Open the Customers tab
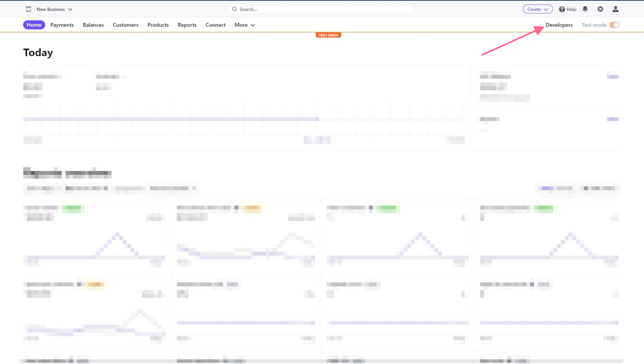The height and width of the screenshot is (364, 644). pyautogui.click(x=126, y=25)
